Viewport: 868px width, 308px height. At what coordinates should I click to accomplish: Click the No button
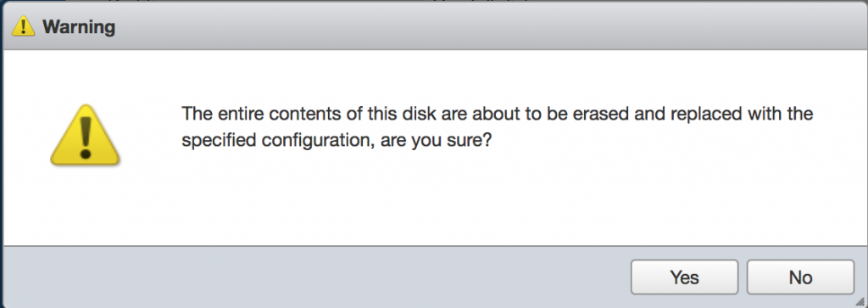800,277
